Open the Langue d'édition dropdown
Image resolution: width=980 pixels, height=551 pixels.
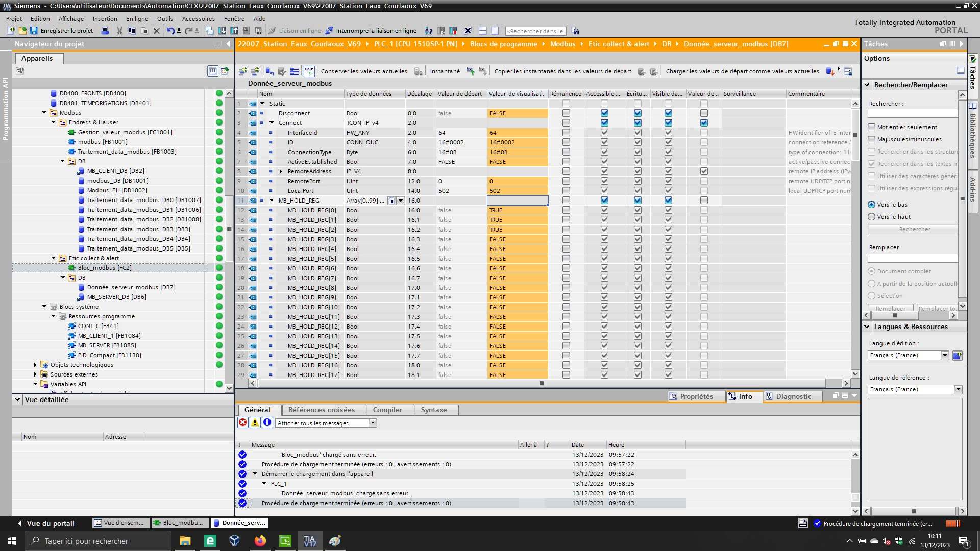click(945, 355)
